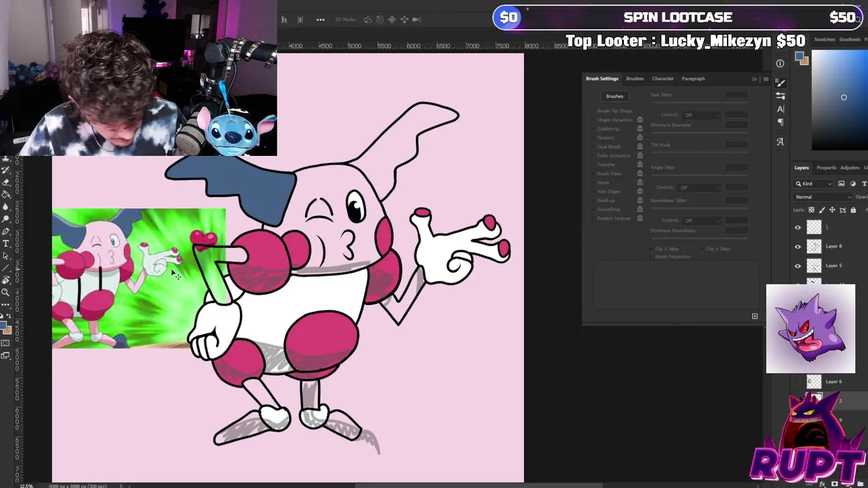
Task: Toggle the lock beside Shape Dynamics
Action: point(639,120)
